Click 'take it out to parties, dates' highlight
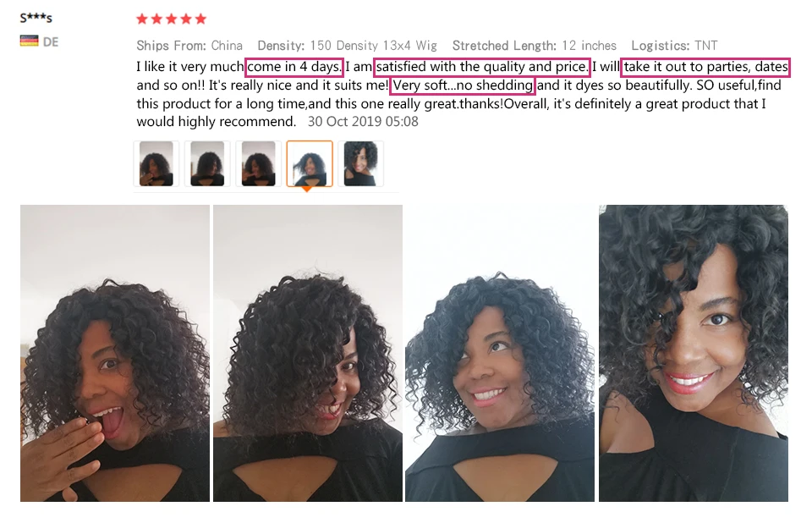 (705, 67)
